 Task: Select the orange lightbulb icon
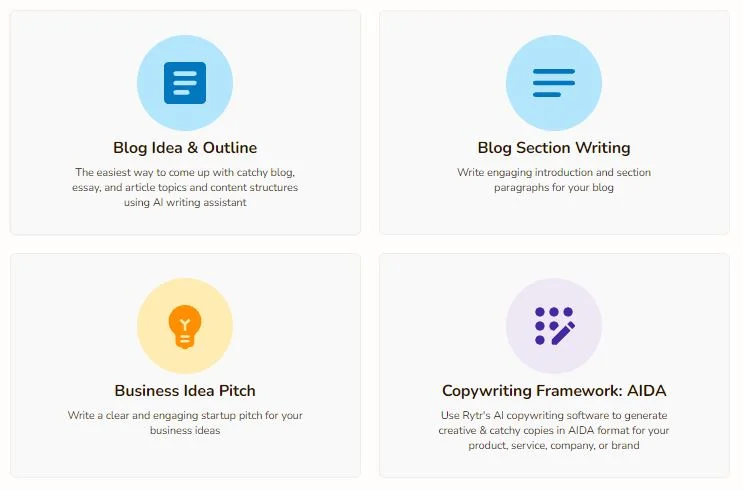[185, 327]
